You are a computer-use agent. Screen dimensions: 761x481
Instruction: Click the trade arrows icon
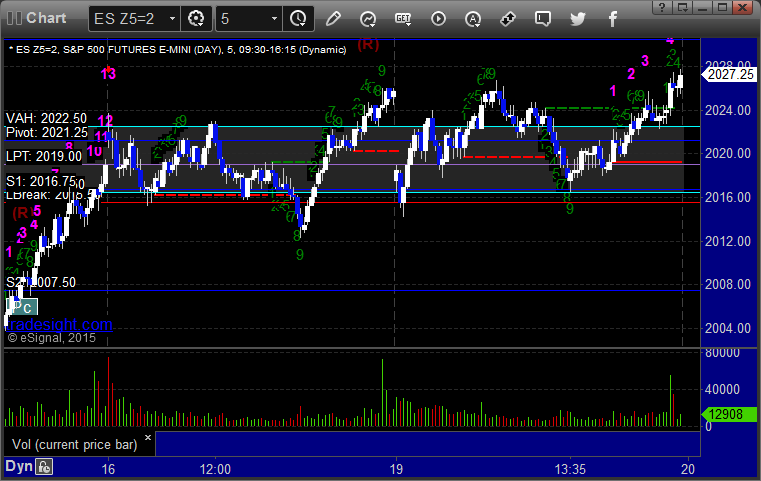508,19
